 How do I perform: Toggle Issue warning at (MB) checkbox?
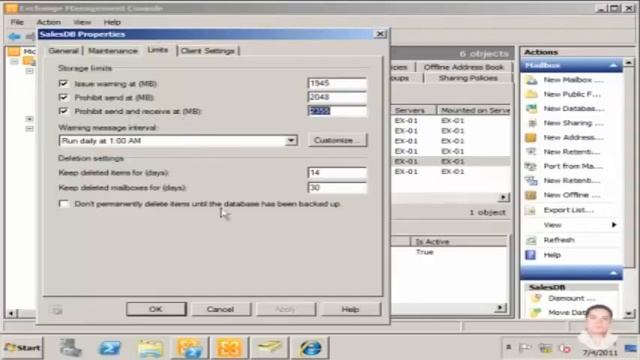pos(63,84)
